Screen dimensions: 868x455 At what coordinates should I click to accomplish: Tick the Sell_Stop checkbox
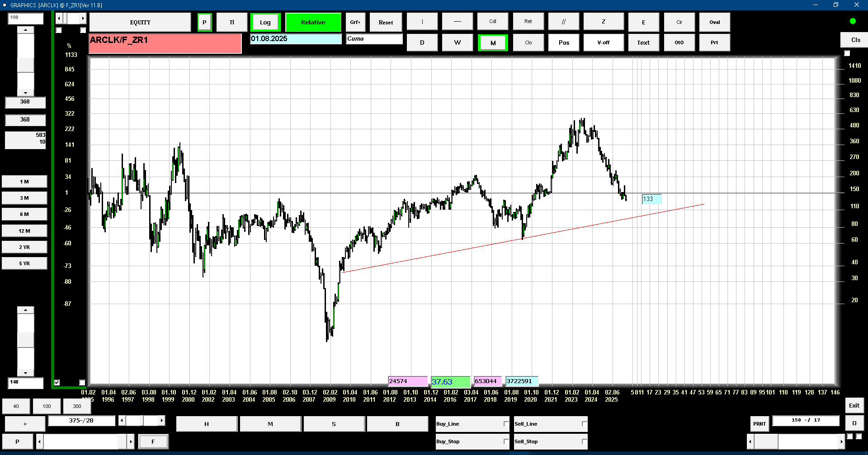coord(584,441)
